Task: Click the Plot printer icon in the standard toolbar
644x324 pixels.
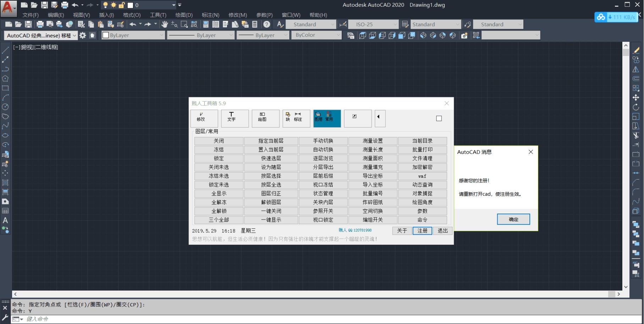Action: coord(40,24)
